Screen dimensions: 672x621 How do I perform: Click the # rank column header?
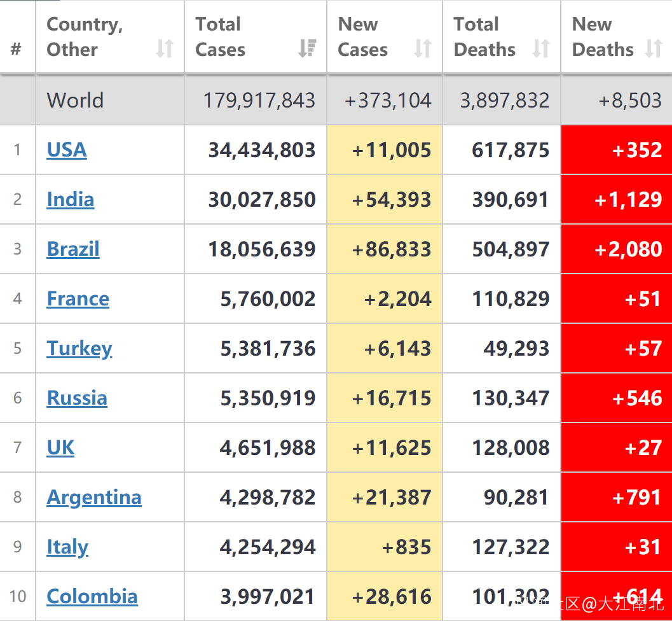click(x=17, y=49)
